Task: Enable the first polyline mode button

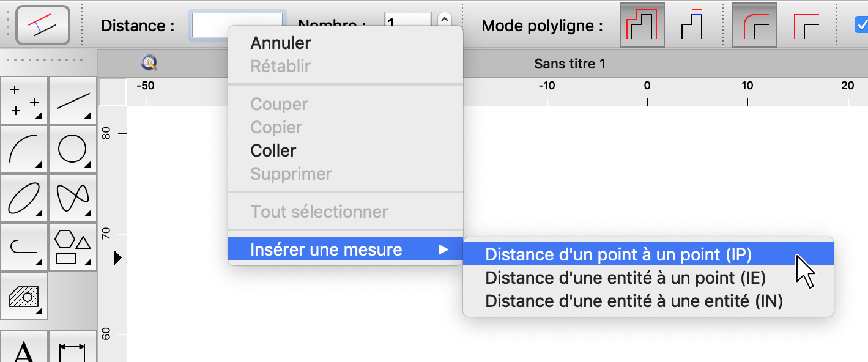Action: click(642, 25)
